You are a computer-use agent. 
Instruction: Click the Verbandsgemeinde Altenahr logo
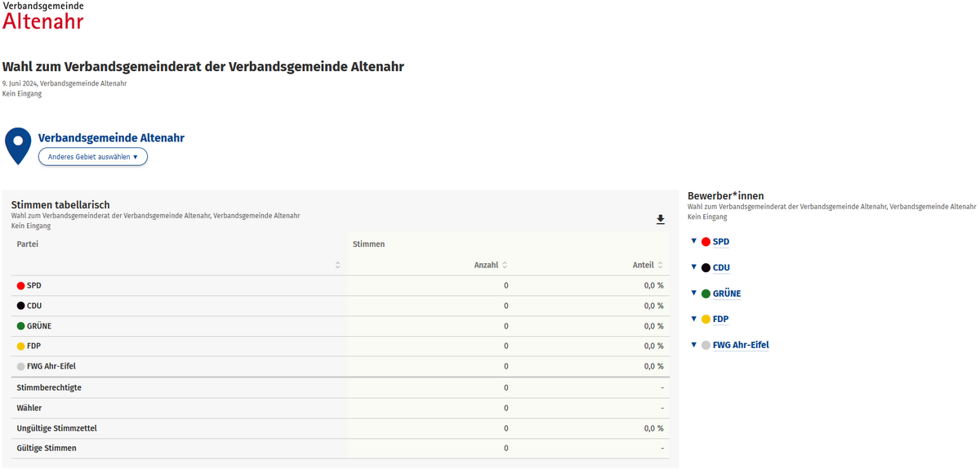tap(43, 16)
